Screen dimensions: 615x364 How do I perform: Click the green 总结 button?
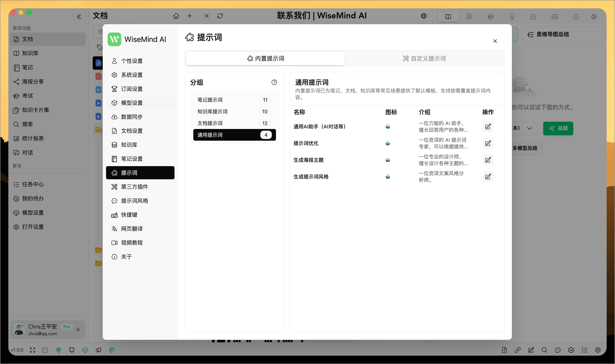[x=558, y=128]
